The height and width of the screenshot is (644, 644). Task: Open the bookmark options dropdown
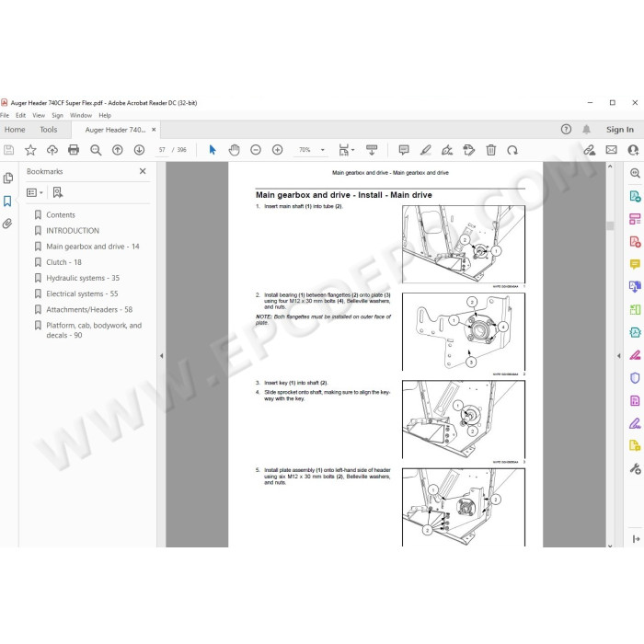pyautogui.click(x=35, y=192)
